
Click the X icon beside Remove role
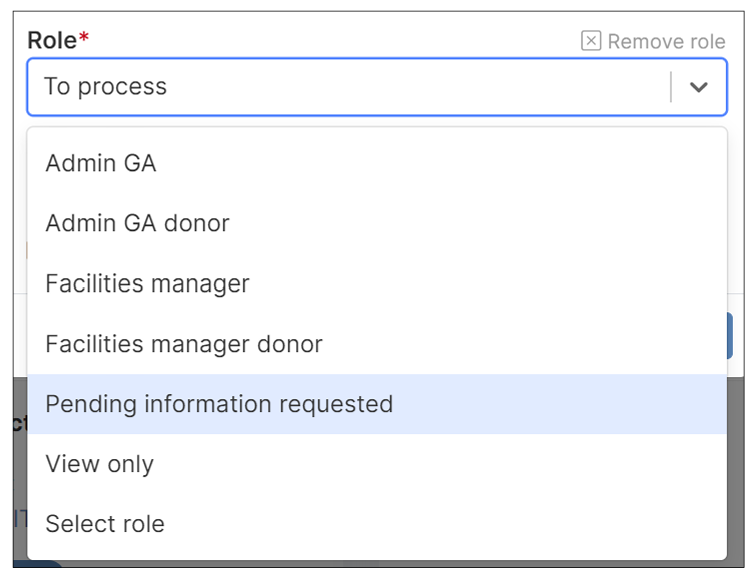pyautogui.click(x=591, y=41)
